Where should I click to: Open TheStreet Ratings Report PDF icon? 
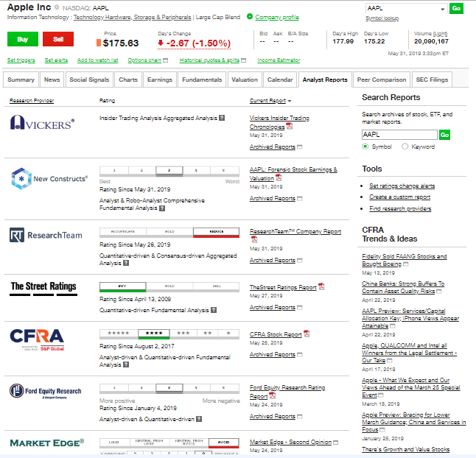321,286
